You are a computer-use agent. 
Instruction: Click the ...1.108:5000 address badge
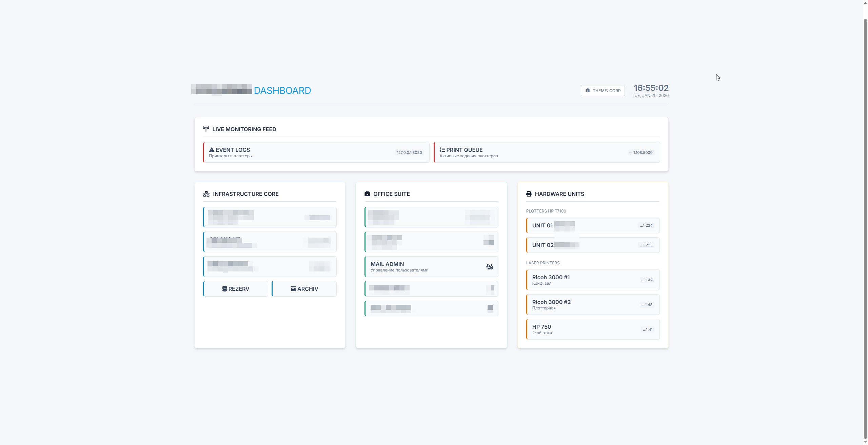pyautogui.click(x=641, y=153)
